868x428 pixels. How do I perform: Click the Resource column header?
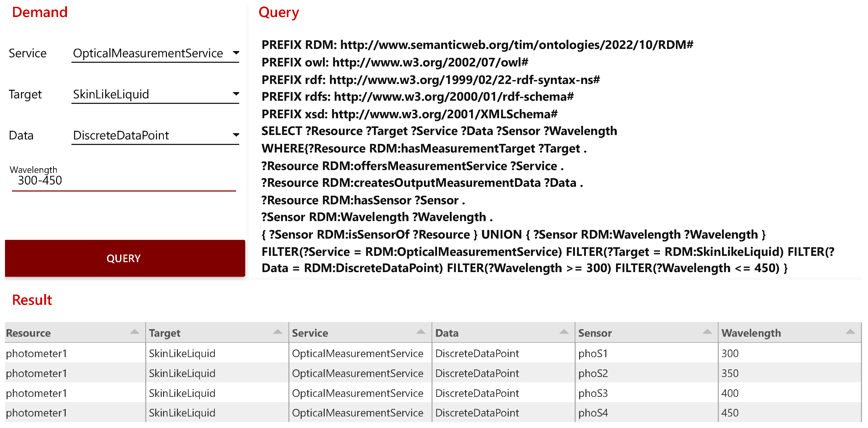(x=29, y=333)
